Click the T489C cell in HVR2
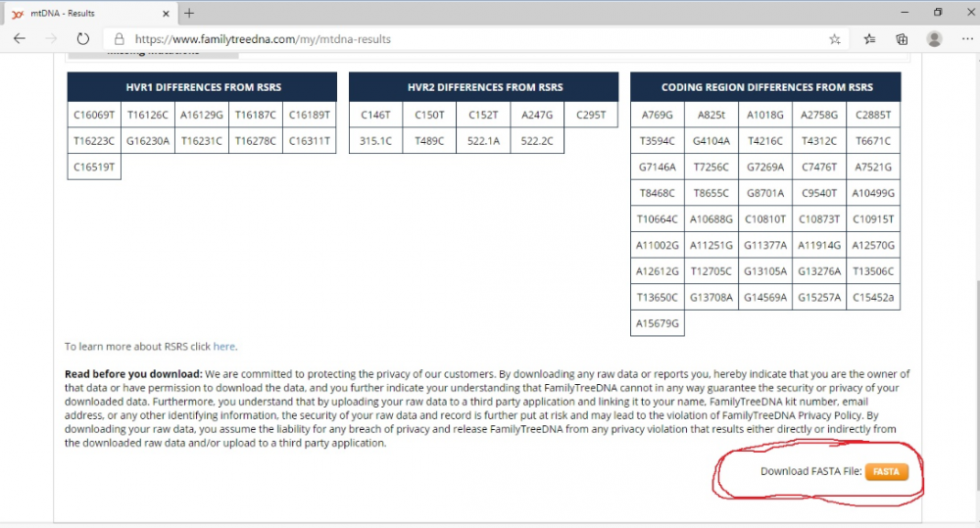 pos(430,141)
